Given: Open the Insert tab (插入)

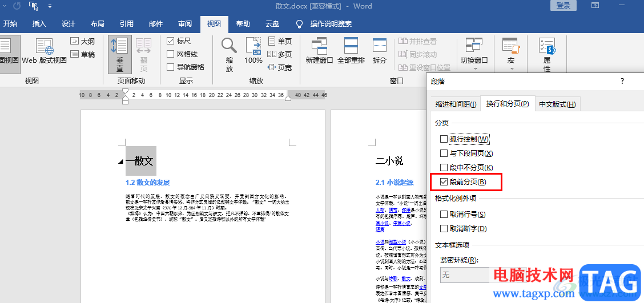Looking at the screenshot, I should pos(39,24).
